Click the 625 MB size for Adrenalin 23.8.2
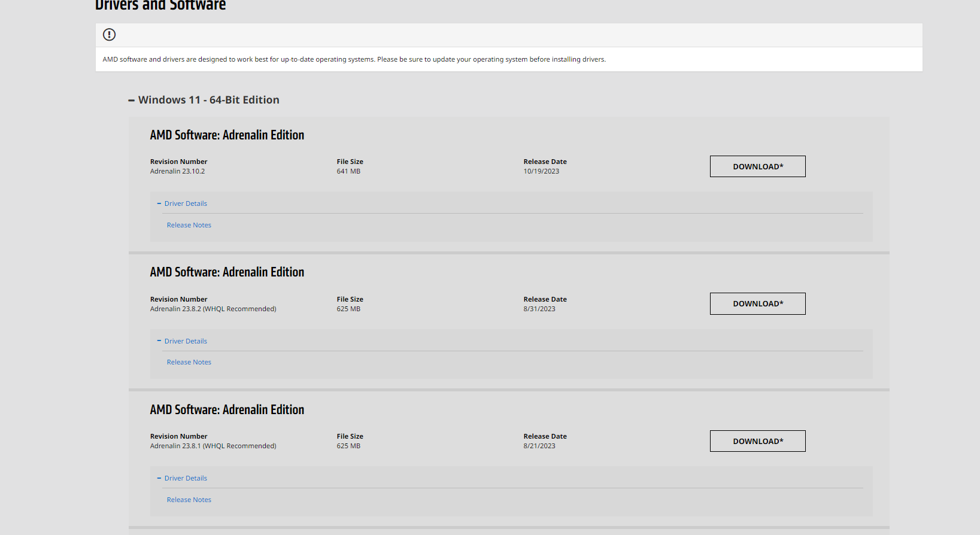Screen dimensions: 980x535 click(348, 309)
